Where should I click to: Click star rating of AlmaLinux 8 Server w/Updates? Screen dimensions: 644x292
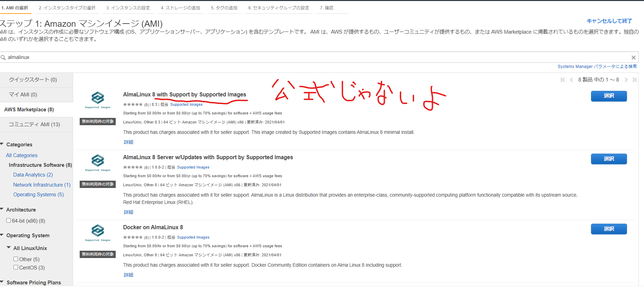pyautogui.click(x=133, y=167)
